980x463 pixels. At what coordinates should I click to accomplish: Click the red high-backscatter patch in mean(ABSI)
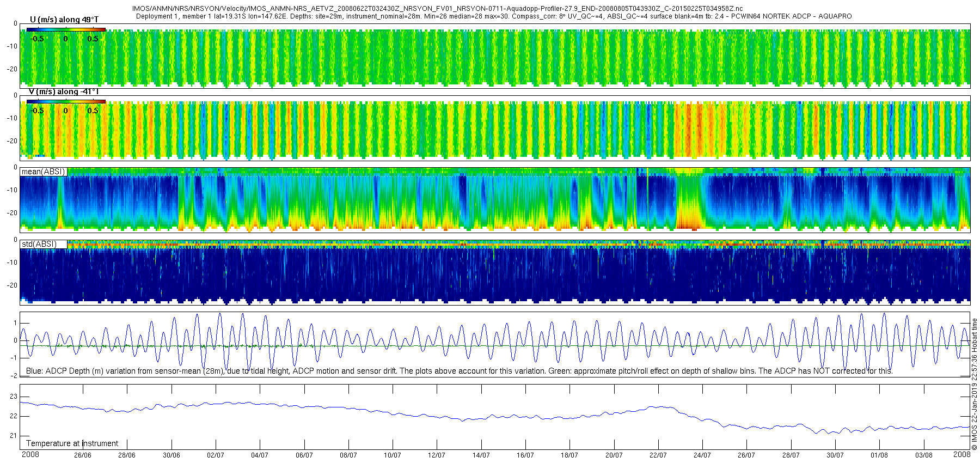click(689, 223)
